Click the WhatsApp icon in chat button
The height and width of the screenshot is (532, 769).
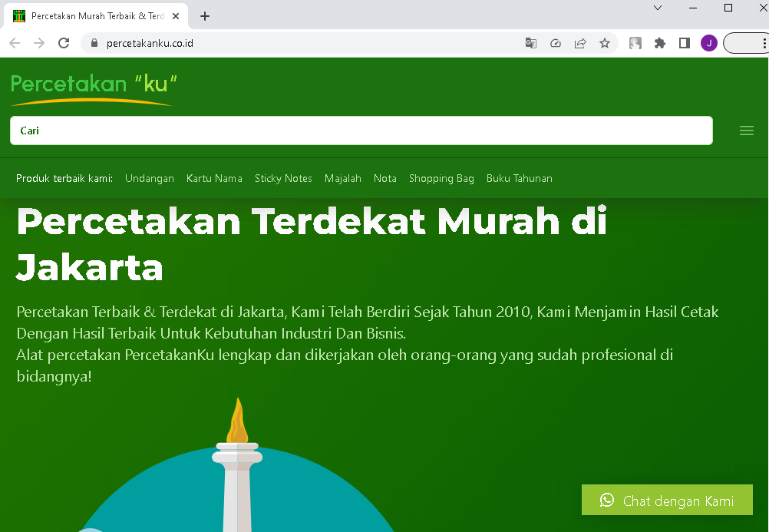[606, 500]
